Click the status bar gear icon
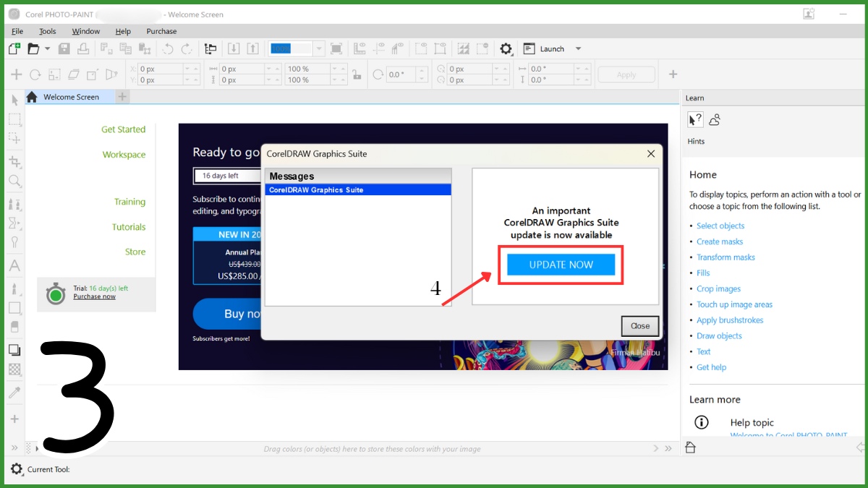The height and width of the screenshot is (488, 868). pyautogui.click(x=17, y=469)
